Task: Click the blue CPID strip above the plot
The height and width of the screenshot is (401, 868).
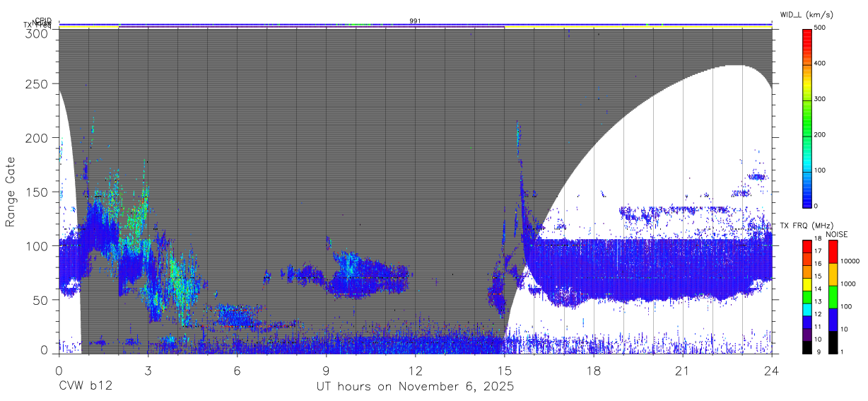Action: (415, 24)
